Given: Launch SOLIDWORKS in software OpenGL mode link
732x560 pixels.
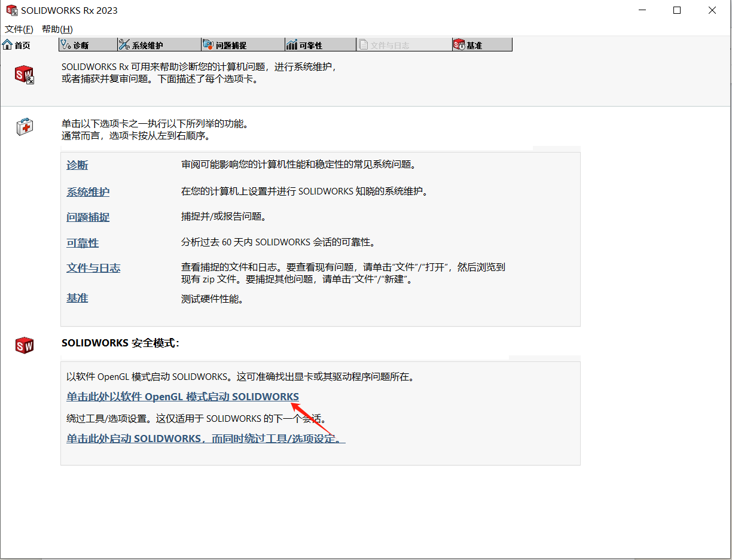Looking at the screenshot, I should tap(182, 397).
